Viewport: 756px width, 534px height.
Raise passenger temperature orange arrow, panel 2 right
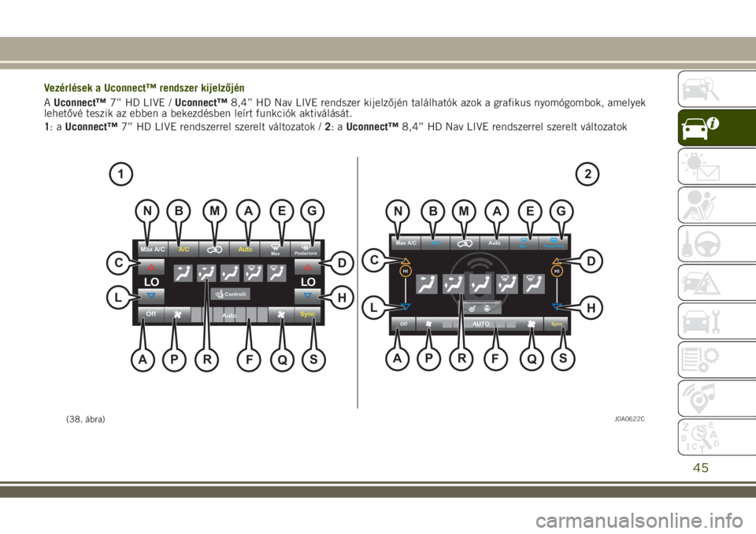[557, 262]
